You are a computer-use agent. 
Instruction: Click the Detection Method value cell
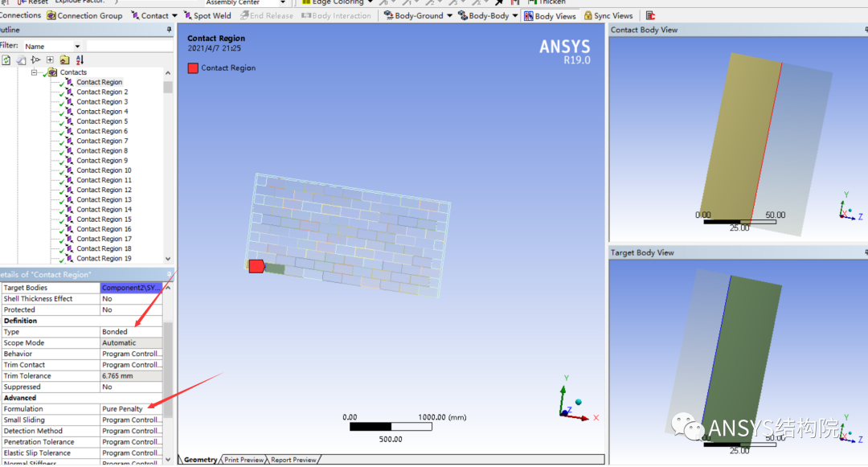[x=131, y=431]
